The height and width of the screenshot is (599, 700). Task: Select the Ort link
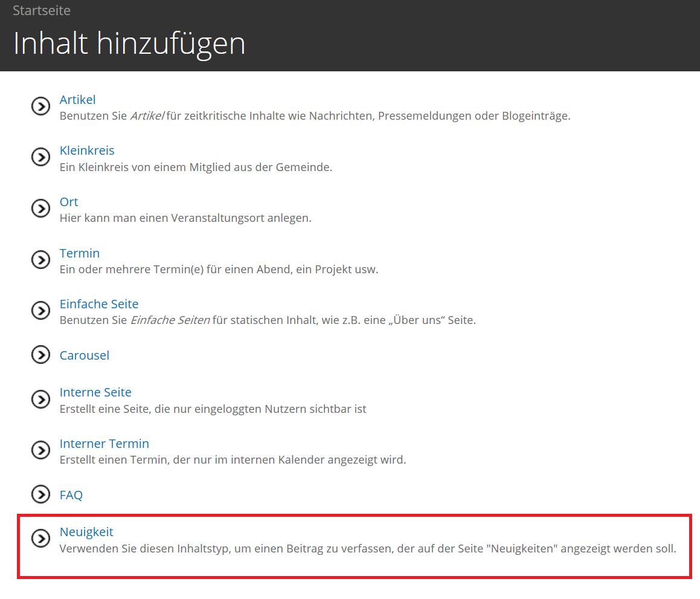69,202
